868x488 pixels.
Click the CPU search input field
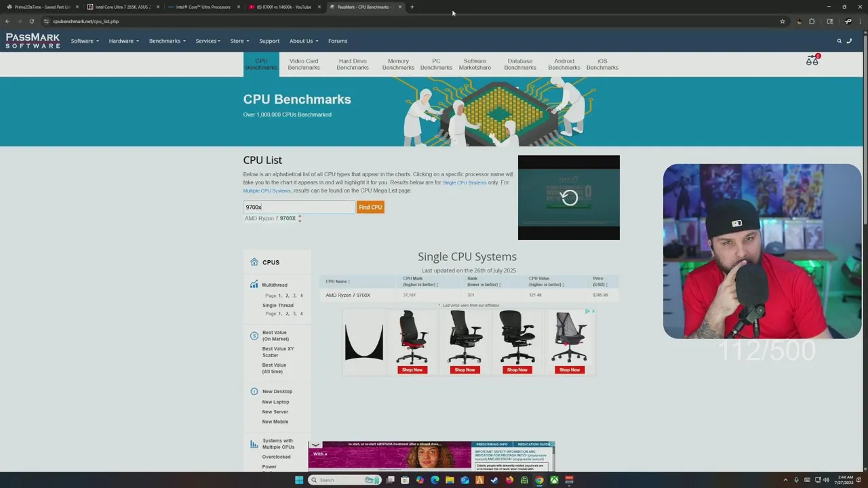298,207
